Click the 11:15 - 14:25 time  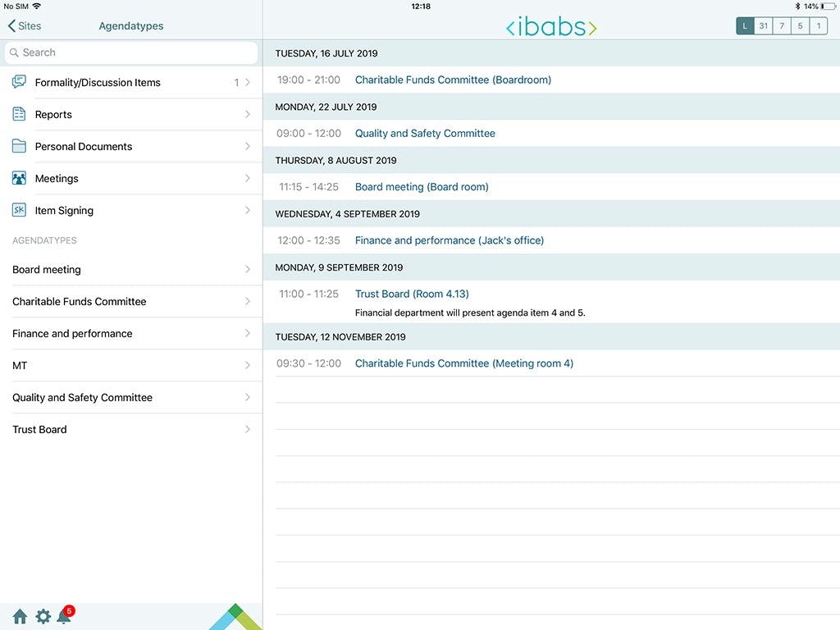[x=308, y=187]
